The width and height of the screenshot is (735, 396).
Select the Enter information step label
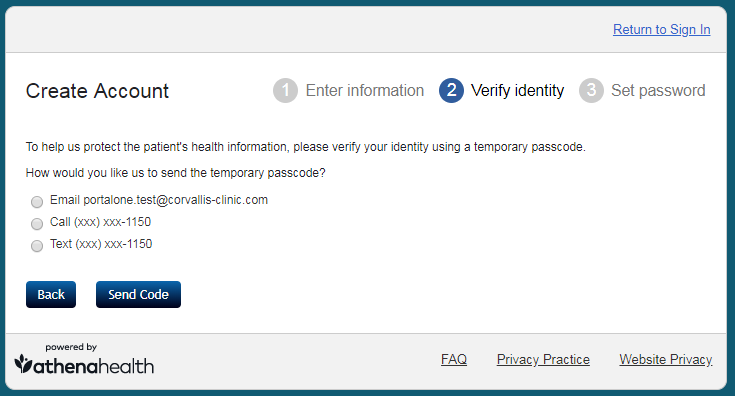[365, 90]
